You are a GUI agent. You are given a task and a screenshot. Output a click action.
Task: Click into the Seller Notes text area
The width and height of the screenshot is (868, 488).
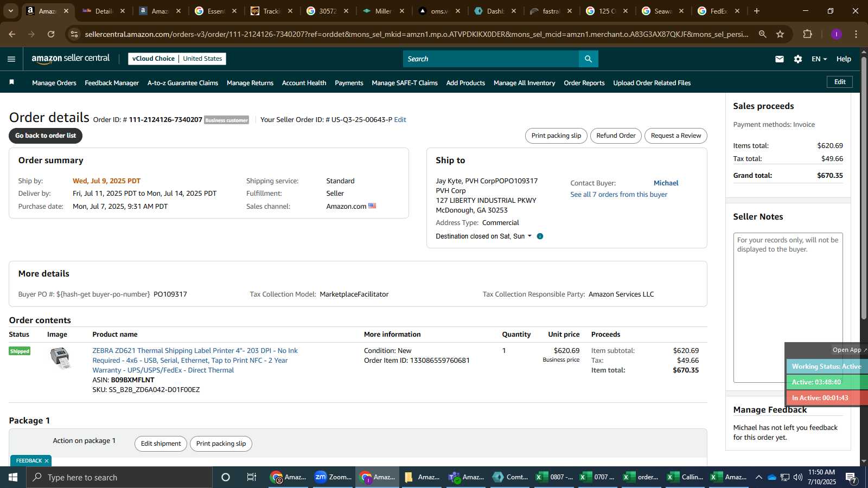(788, 307)
